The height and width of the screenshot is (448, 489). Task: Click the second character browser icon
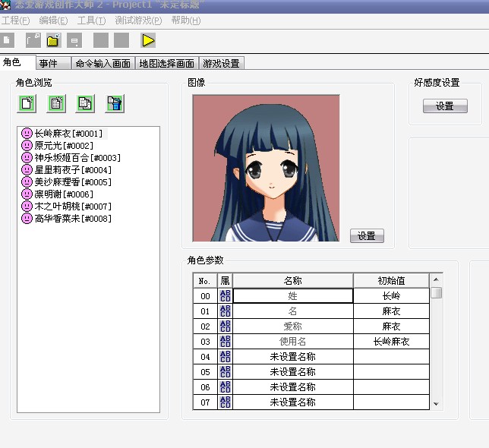pyautogui.click(x=56, y=103)
